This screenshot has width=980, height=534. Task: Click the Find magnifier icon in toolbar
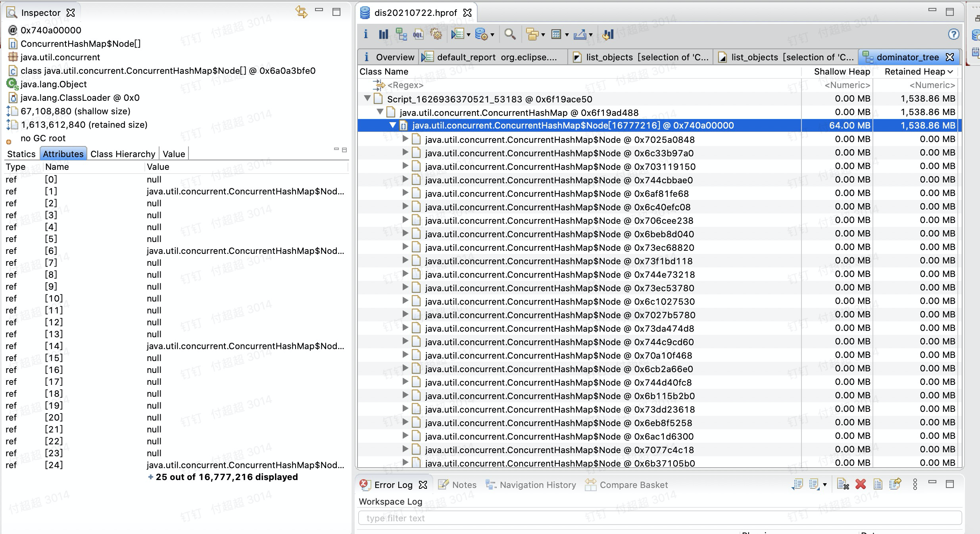point(510,35)
